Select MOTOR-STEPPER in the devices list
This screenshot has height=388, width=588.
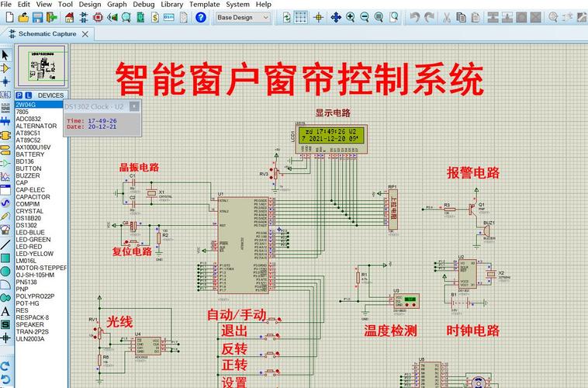coord(41,268)
